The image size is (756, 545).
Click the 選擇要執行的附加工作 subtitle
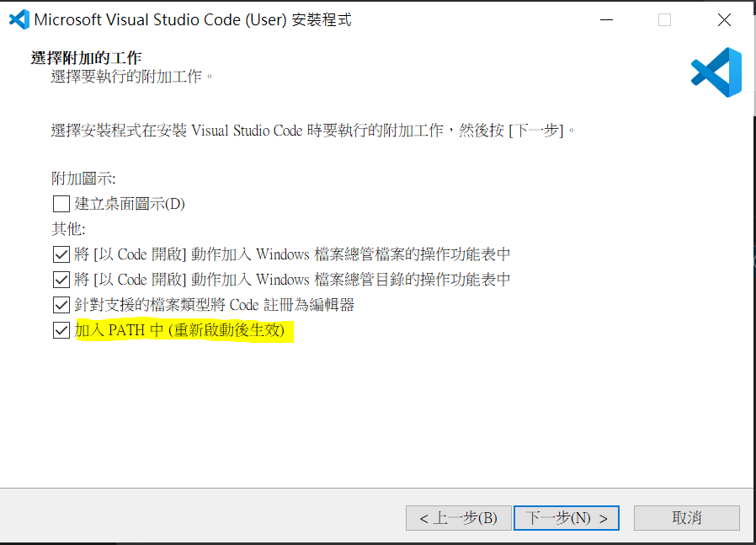point(131,76)
